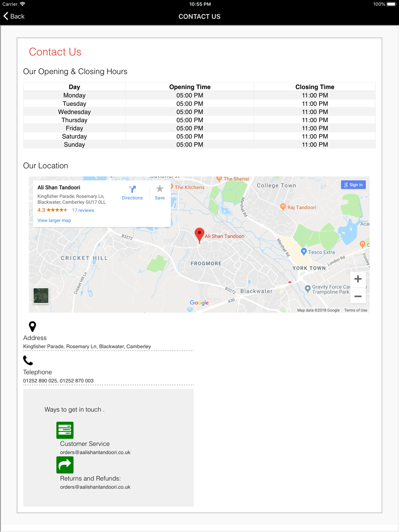Switch to satellite view thumbnail
Viewport: 399px width, 532px height.
[x=41, y=296]
